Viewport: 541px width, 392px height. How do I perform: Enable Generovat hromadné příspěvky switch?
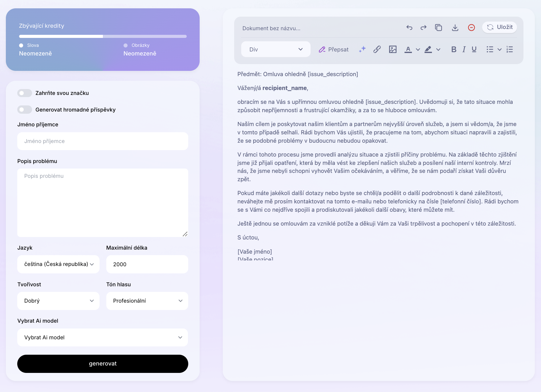(x=25, y=110)
